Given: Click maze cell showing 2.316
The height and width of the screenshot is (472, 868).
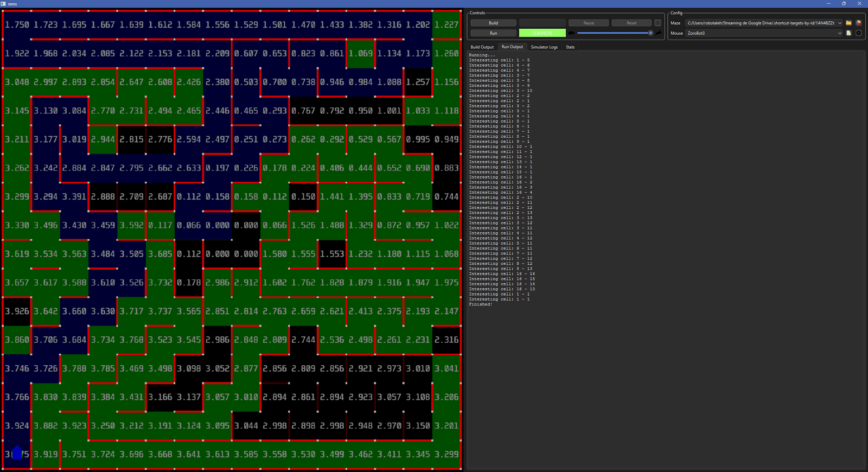Looking at the screenshot, I should point(446,340).
